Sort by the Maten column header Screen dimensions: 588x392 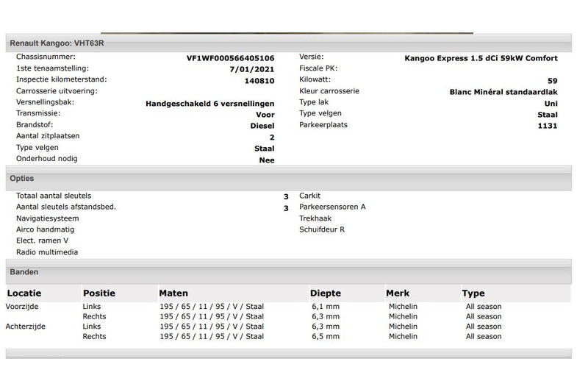click(x=173, y=293)
